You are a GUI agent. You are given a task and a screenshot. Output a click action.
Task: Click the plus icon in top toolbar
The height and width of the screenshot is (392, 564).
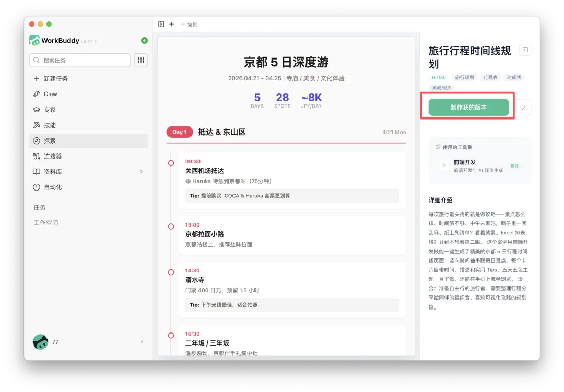172,24
